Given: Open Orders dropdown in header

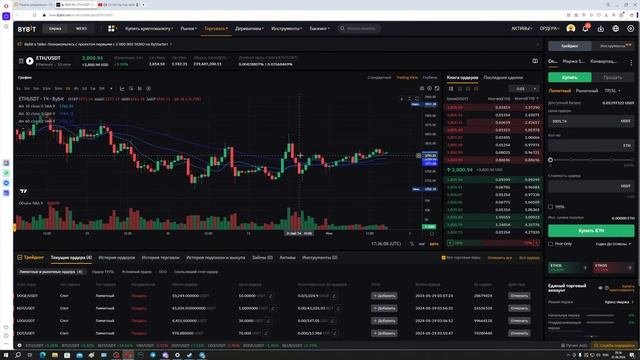Looking at the screenshot, I should click(x=549, y=29).
